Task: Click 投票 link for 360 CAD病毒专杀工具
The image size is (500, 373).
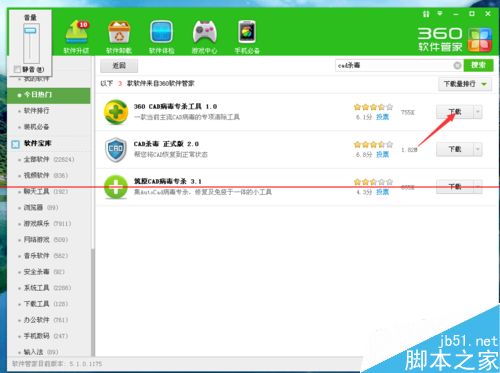Action: (x=382, y=117)
